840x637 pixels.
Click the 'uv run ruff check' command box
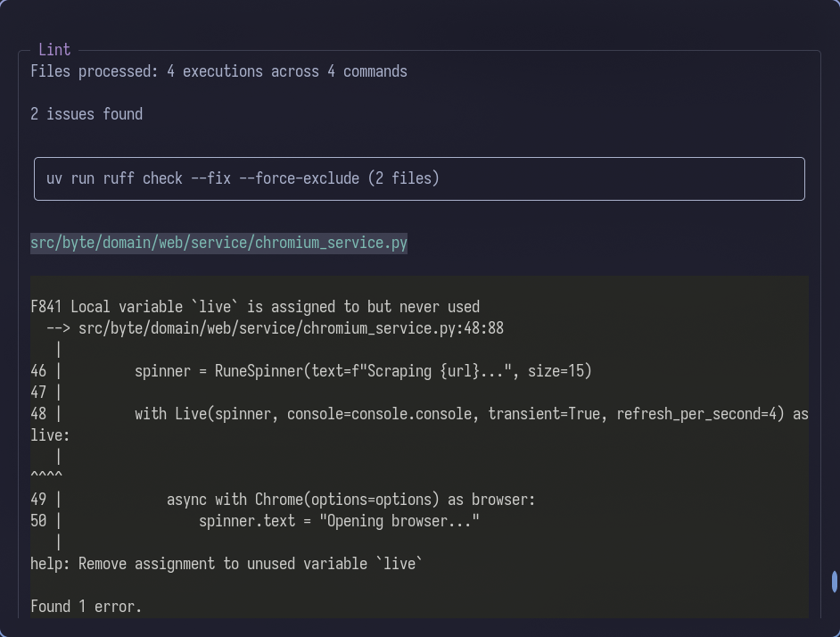419,178
